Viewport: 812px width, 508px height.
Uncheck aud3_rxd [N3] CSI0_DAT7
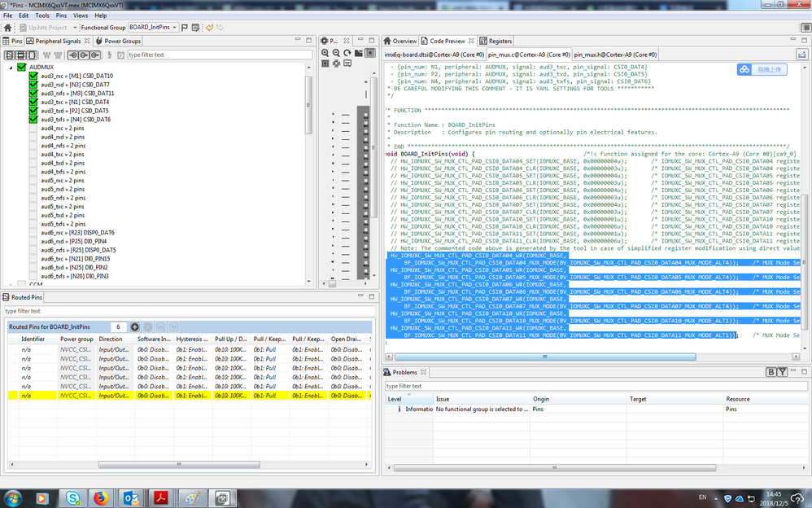pos(33,85)
